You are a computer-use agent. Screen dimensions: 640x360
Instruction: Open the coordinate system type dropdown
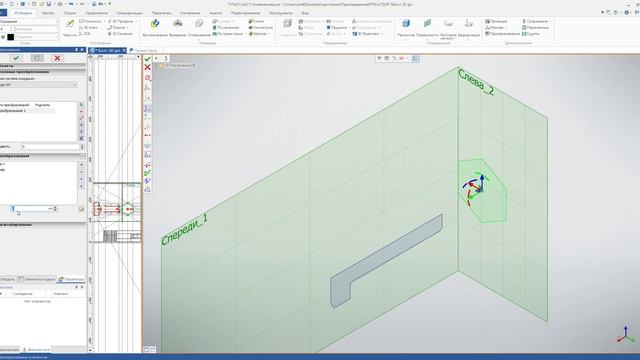(x=39, y=85)
